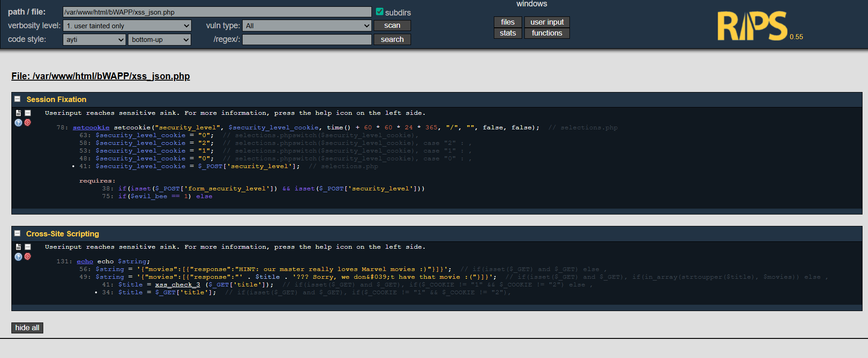Uncheck the subdirs checkbox
Screen dimensions: 868x358
380,12
